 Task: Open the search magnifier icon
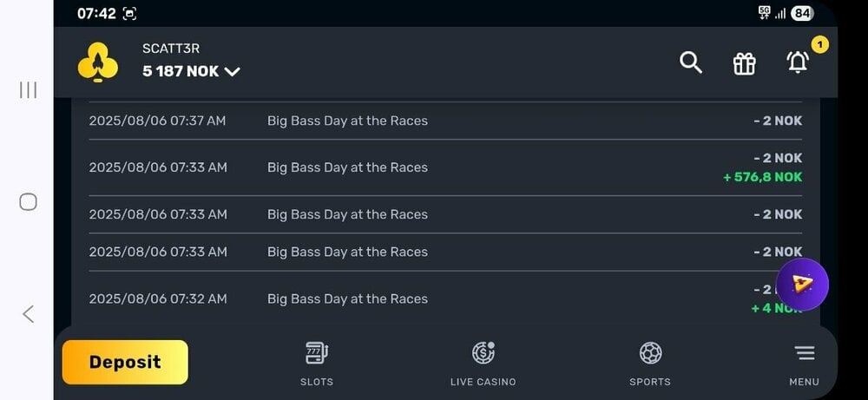click(691, 62)
